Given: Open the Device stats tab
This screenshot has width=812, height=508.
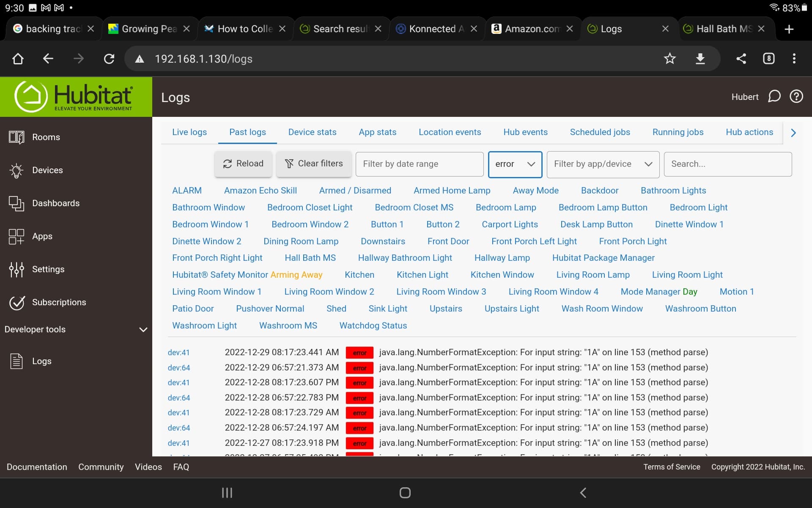Looking at the screenshot, I should click(312, 132).
